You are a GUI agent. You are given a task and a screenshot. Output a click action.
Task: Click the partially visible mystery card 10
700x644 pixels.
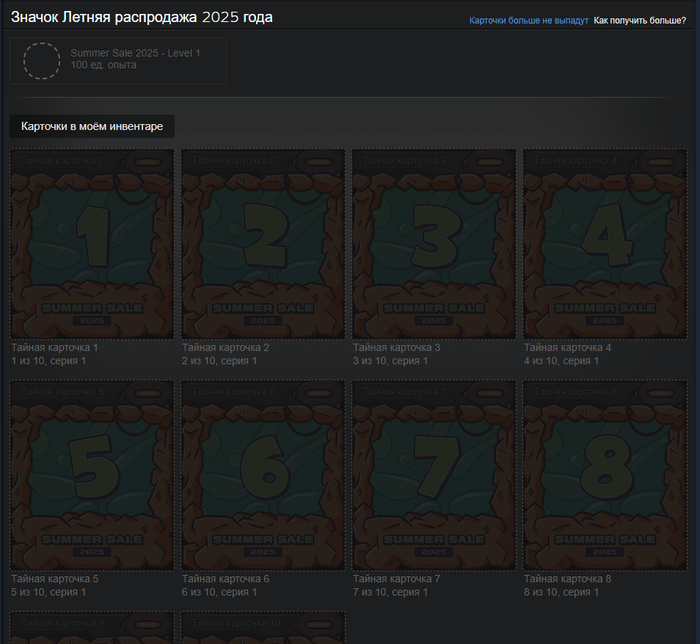tap(263, 628)
